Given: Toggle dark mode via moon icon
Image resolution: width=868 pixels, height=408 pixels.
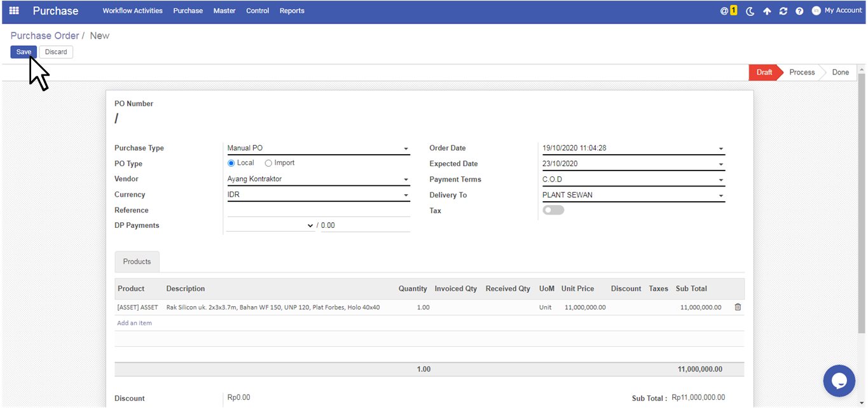Looking at the screenshot, I should [750, 11].
